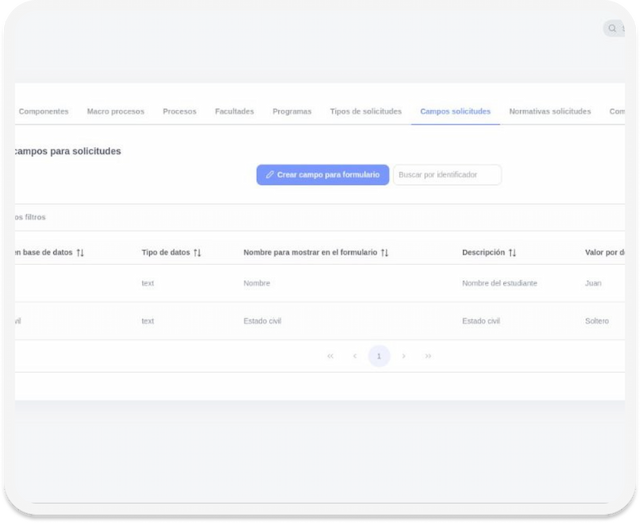Sort by Nombre para mostrar en el formulario
Image resolution: width=640 pixels, height=523 pixels.
coord(384,253)
